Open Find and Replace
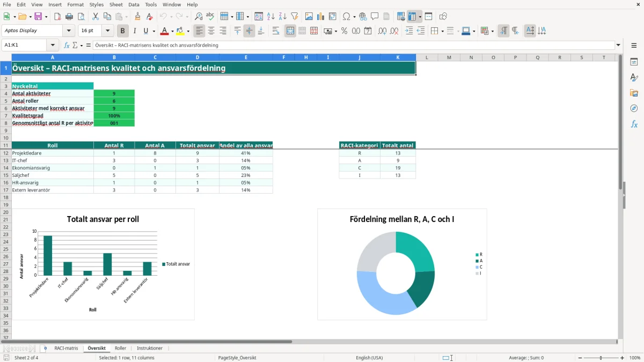 coord(199,17)
